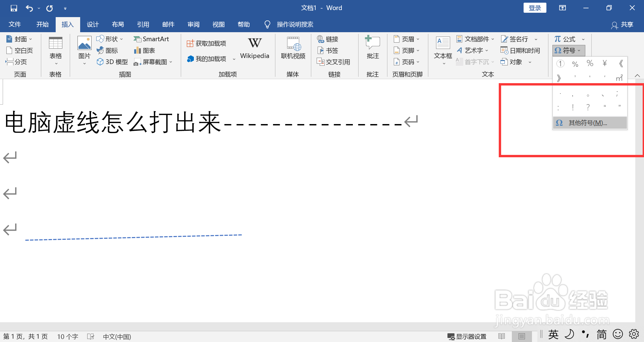
Task: Toggle IME input language on 英 indicator
Action: pos(553,334)
